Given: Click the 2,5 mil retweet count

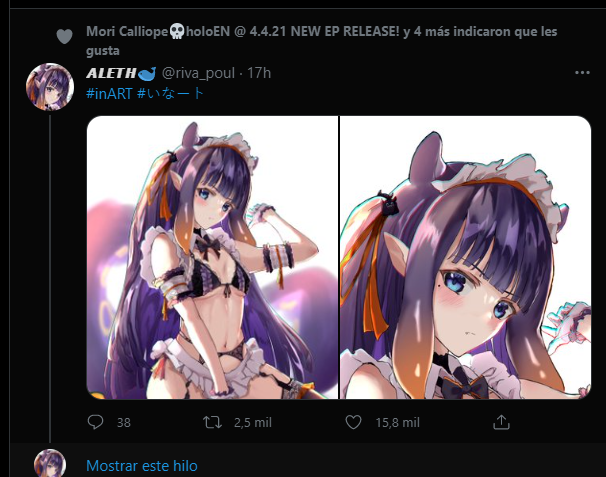Looking at the screenshot, I should (x=253, y=422).
